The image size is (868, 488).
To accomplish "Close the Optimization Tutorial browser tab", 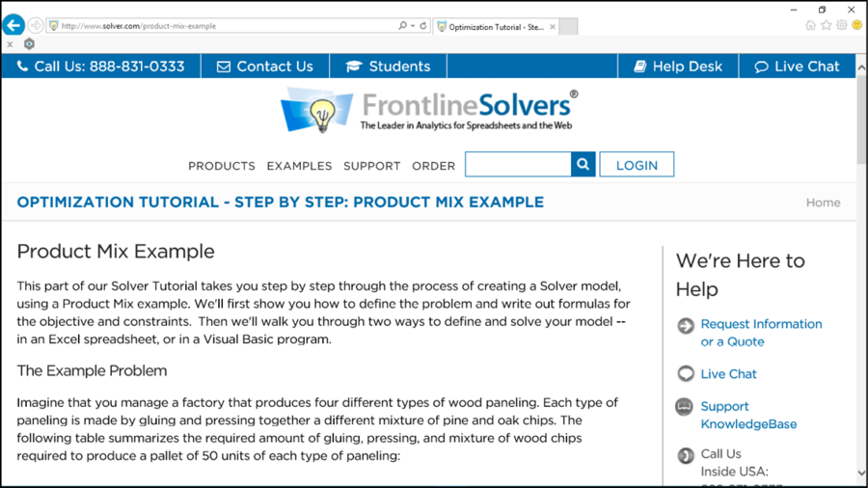I will [x=553, y=27].
